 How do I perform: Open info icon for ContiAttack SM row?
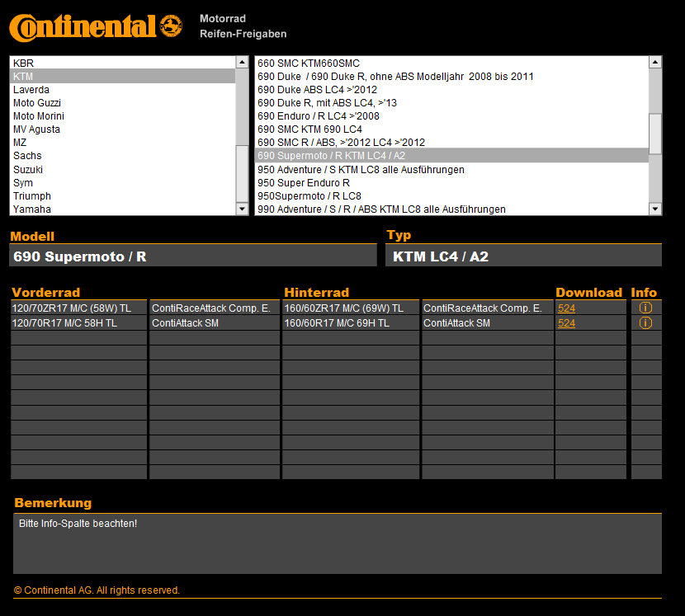pyautogui.click(x=645, y=322)
